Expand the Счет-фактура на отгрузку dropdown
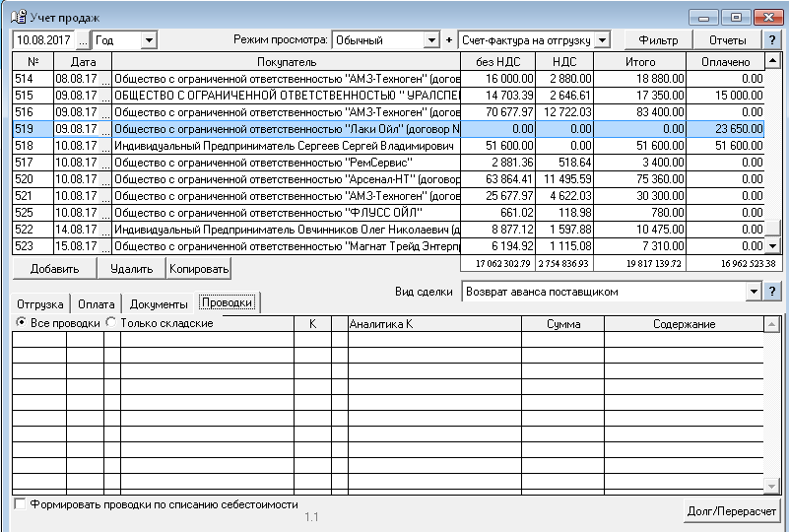The height and width of the screenshot is (532, 789). tap(603, 40)
